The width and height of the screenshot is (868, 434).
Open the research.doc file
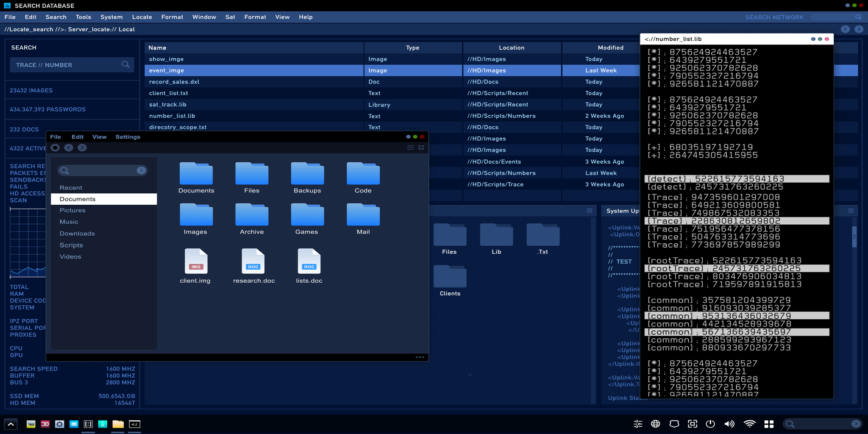pos(253,266)
